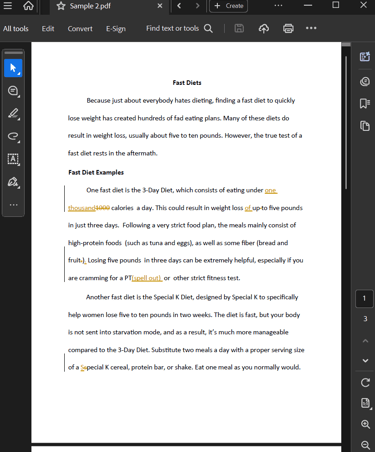375x452 pixels.
Task: Click the underlined word 'one'
Action: pos(270,190)
